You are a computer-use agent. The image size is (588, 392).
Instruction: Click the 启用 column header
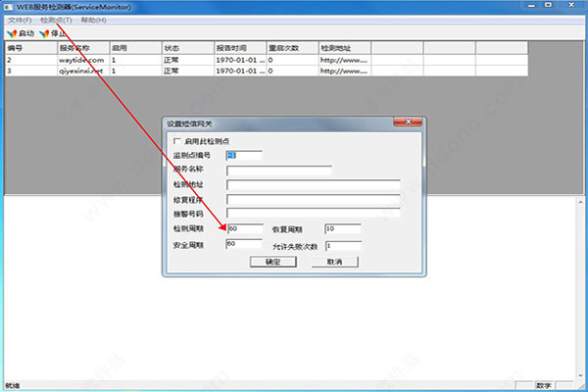click(x=135, y=48)
